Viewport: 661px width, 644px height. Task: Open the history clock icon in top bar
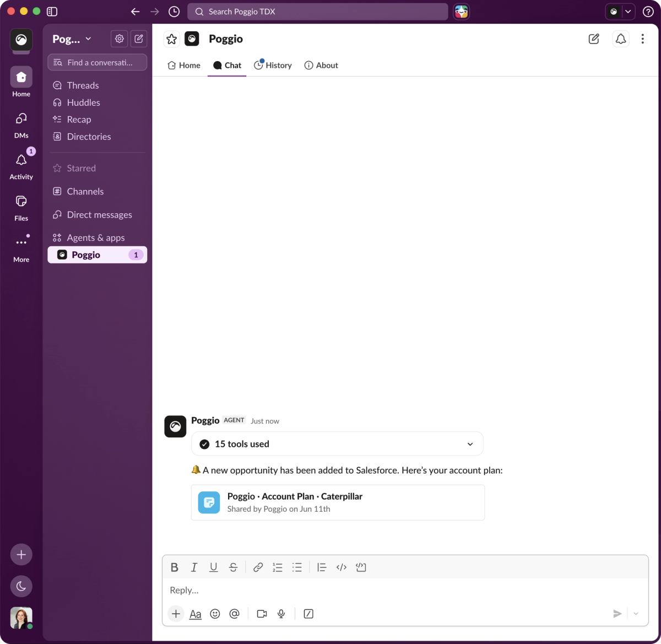[x=174, y=12]
